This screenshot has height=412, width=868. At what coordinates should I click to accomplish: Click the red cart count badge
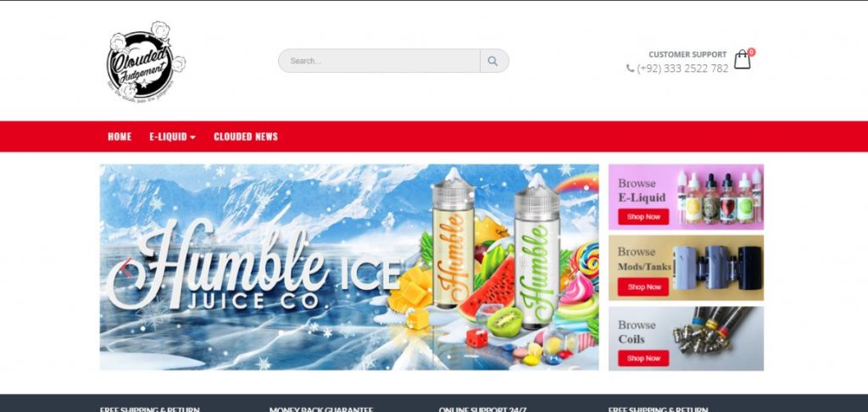coord(751,52)
